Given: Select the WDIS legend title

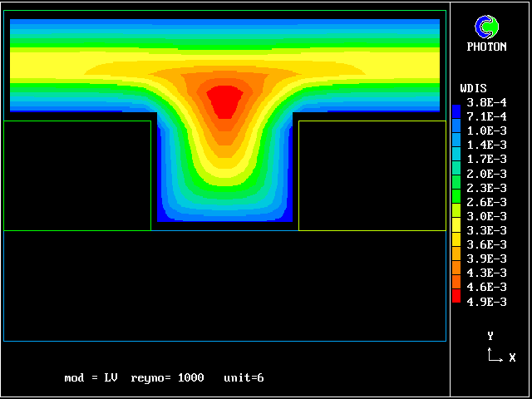Looking at the screenshot, I should (473, 88).
